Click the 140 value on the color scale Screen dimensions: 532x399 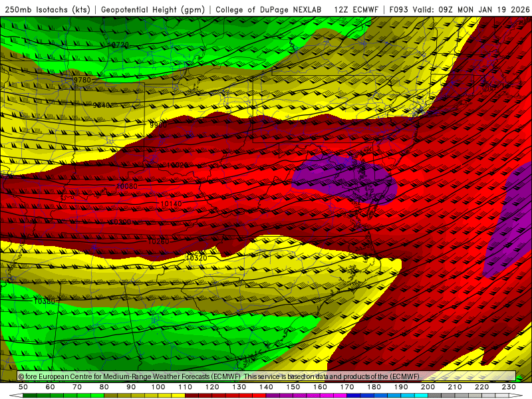266,387
